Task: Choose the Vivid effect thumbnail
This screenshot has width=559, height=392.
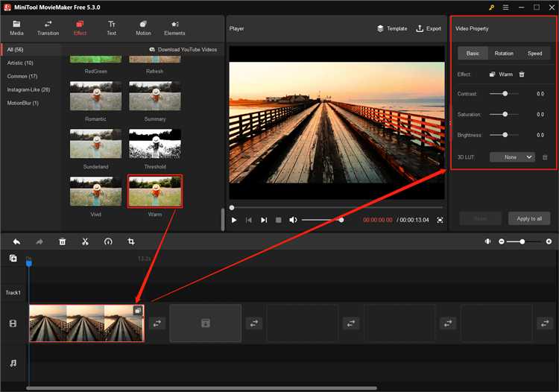Action: point(95,191)
